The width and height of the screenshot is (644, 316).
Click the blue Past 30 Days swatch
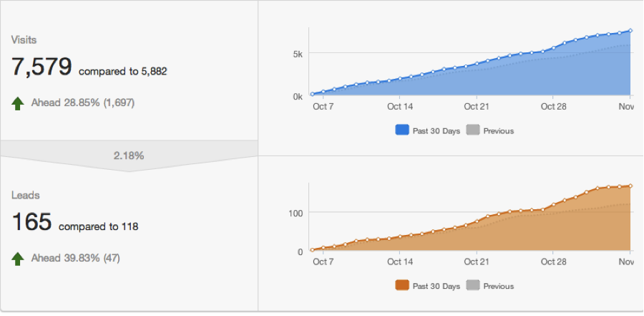(x=402, y=131)
